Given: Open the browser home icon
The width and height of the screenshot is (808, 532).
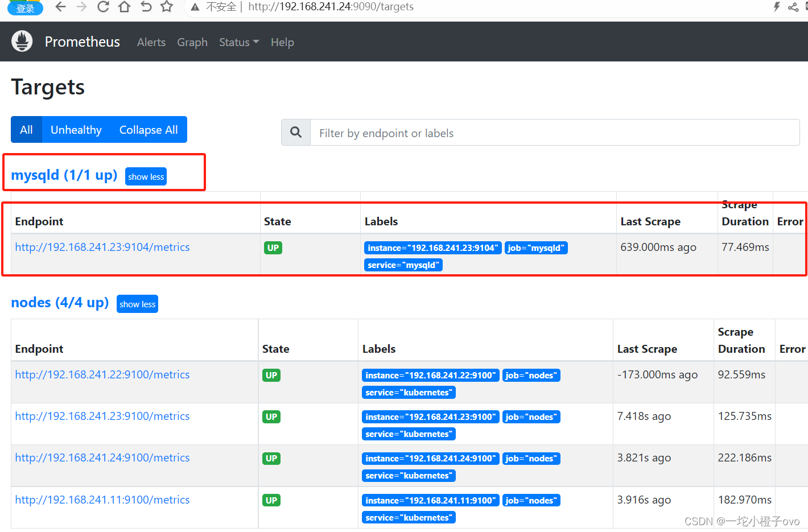Looking at the screenshot, I should pos(124,7).
